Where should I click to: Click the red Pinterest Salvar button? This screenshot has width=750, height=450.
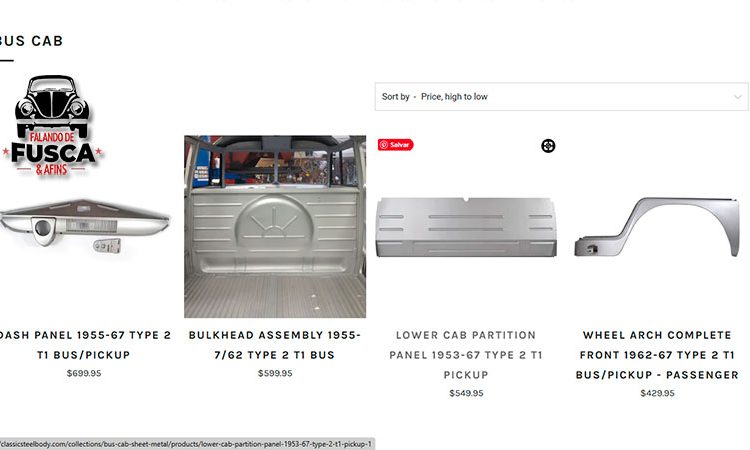395,144
